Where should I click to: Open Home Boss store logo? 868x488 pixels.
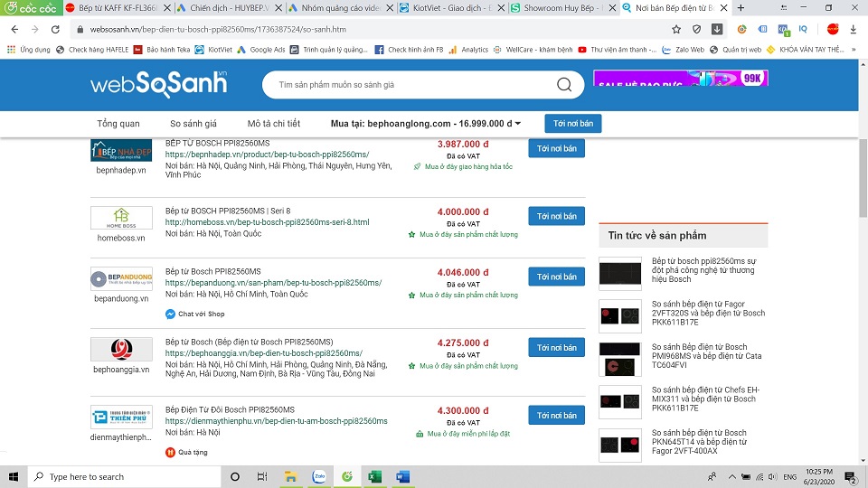click(121, 218)
